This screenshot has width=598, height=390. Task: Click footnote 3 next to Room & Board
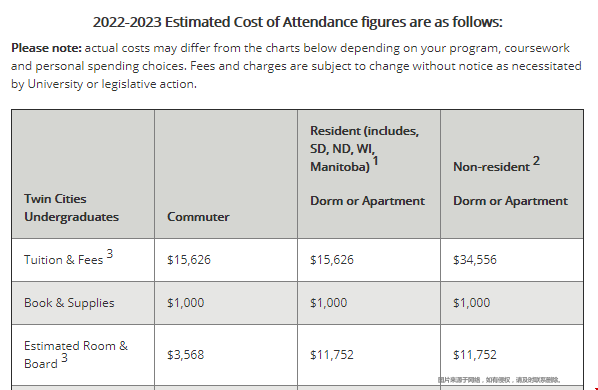(x=64, y=358)
